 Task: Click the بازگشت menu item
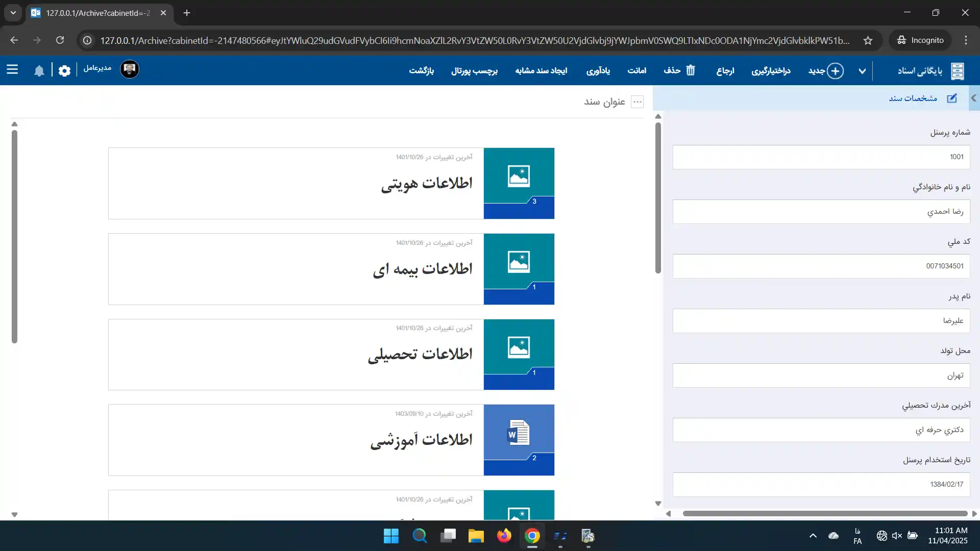tap(421, 71)
